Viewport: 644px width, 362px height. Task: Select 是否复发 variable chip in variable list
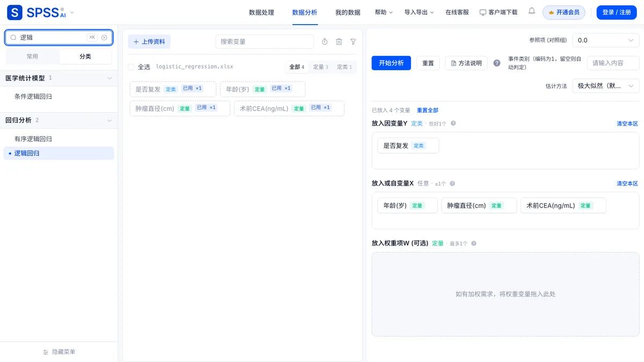173,89
